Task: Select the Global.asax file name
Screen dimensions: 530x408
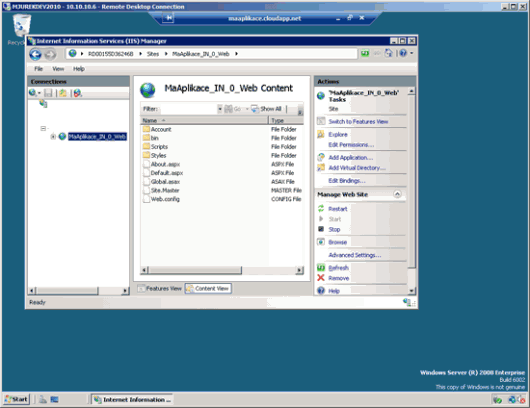Action: click(165, 182)
